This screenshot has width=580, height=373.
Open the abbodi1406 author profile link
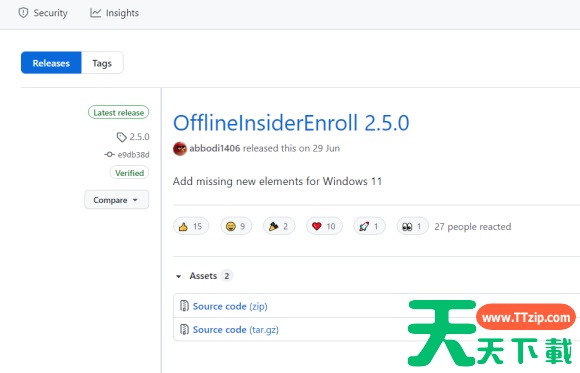pos(215,148)
